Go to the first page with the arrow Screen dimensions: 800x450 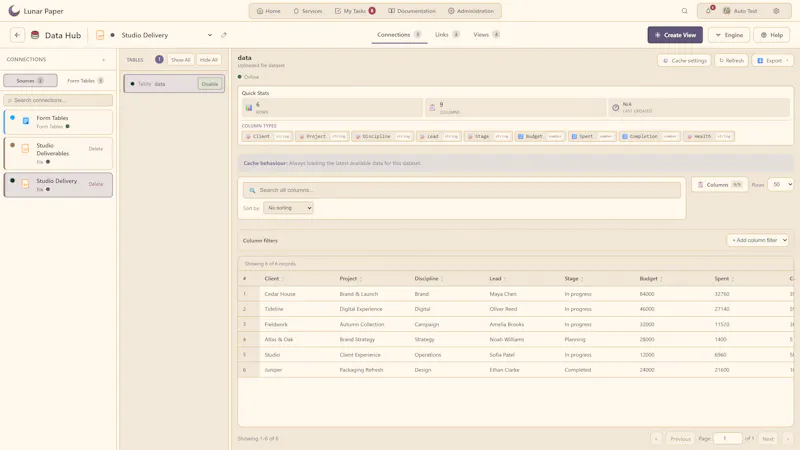click(x=656, y=439)
